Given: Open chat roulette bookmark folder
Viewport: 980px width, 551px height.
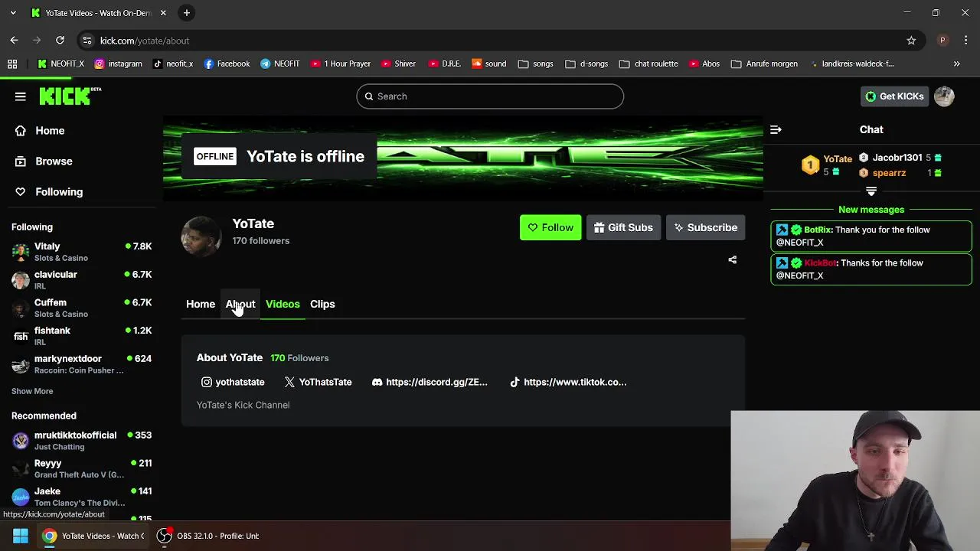Looking at the screenshot, I should (648, 64).
